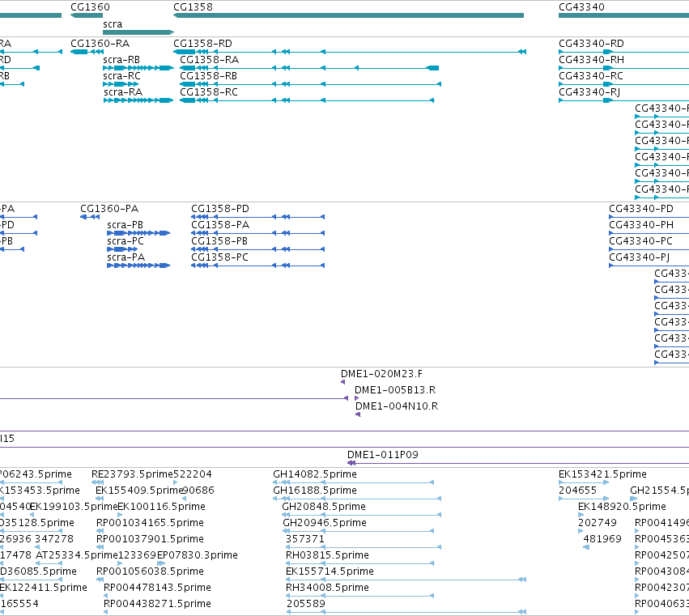Select transcript label CG1360-RA
This screenshot has width=689, height=616.
click(100, 44)
